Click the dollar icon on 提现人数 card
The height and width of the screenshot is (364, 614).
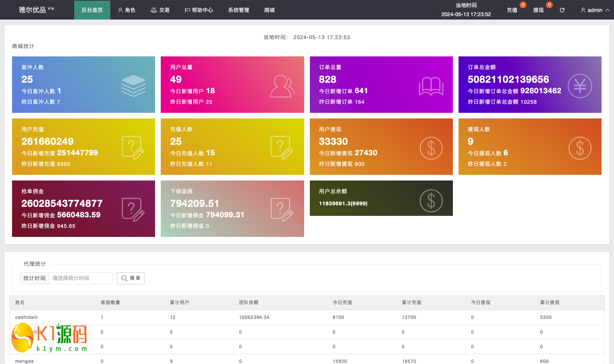coord(580,148)
